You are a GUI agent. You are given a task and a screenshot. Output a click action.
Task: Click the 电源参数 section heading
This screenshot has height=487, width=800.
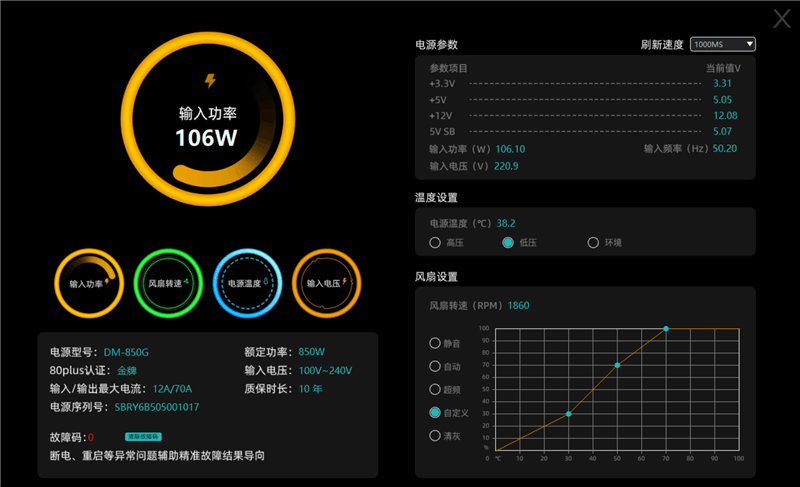437,45
